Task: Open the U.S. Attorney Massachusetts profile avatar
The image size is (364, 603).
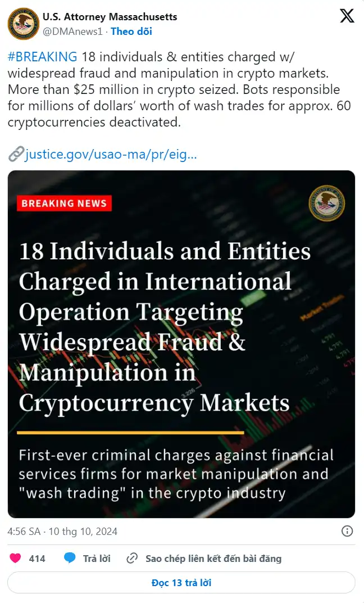Action: 23,24
